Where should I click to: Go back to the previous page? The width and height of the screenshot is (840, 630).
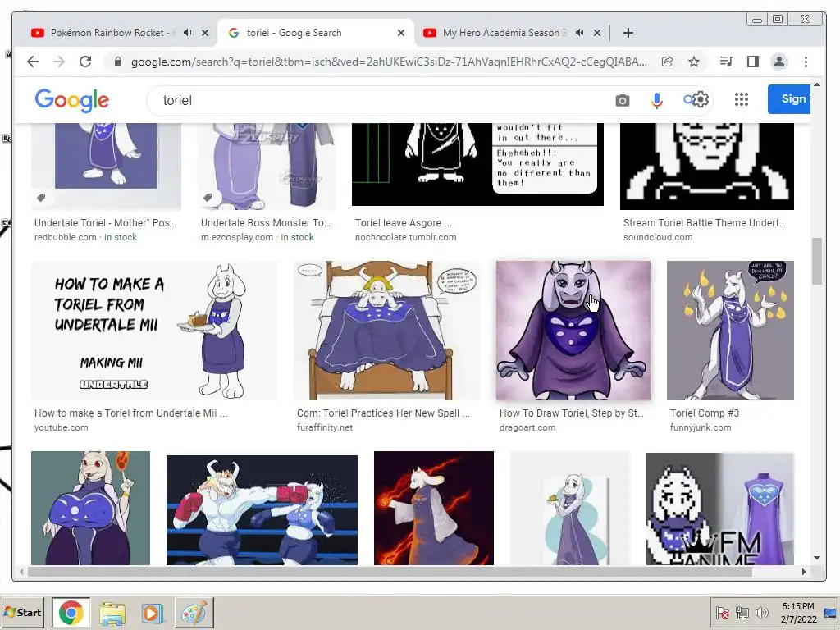33,62
